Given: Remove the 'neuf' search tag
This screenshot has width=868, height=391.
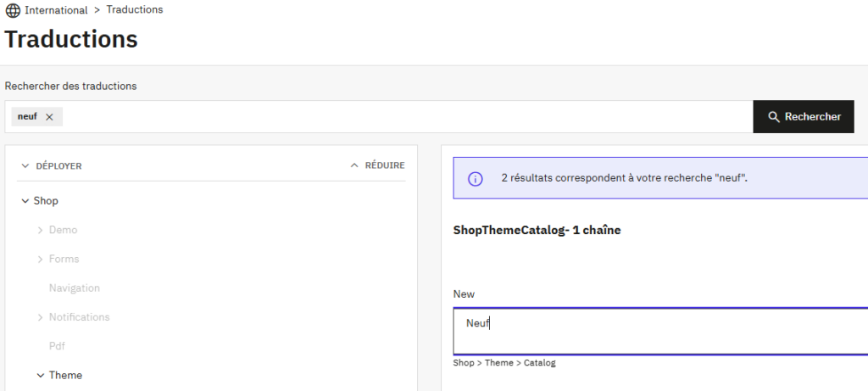Looking at the screenshot, I should coord(49,117).
